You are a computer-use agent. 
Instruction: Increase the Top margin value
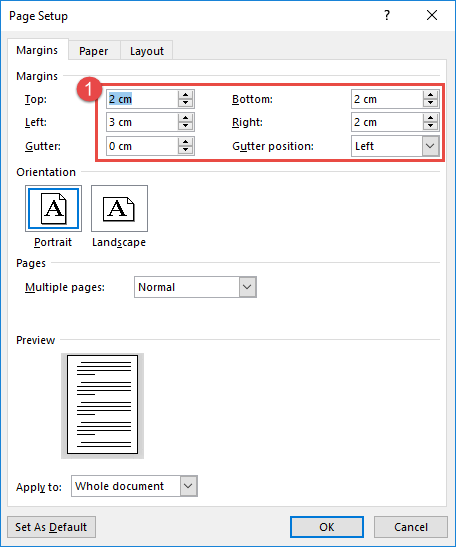click(x=185, y=95)
